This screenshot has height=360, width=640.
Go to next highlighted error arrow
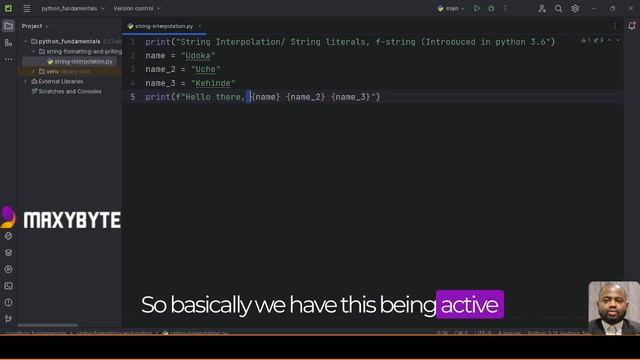click(x=618, y=40)
